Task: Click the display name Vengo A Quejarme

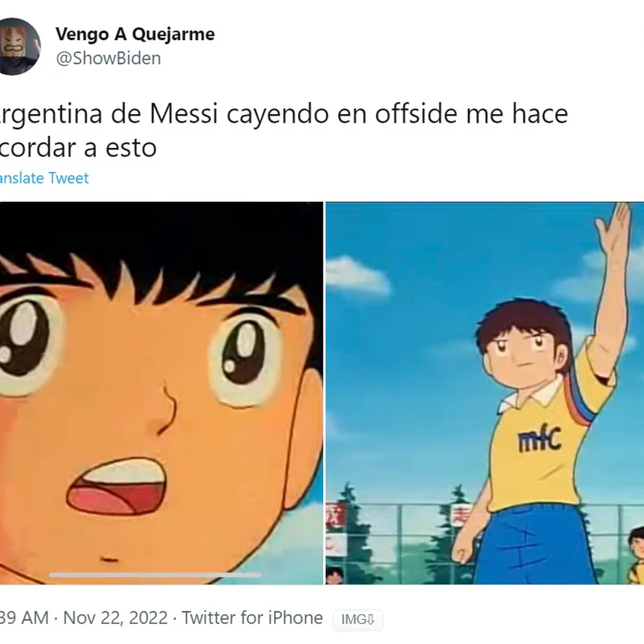Action: 135,34
